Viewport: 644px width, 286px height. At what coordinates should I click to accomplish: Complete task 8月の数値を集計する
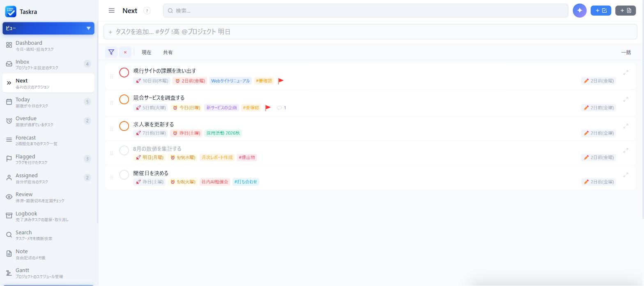click(124, 150)
